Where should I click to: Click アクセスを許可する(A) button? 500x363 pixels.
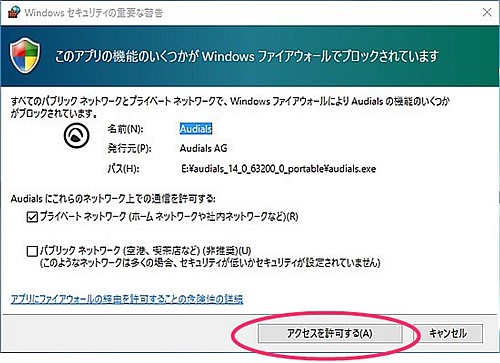(x=330, y=333)
